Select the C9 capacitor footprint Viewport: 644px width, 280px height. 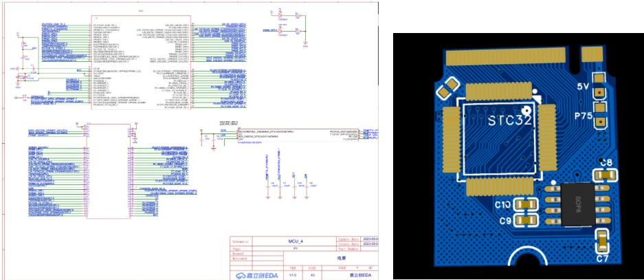click(x=525, y=220)
